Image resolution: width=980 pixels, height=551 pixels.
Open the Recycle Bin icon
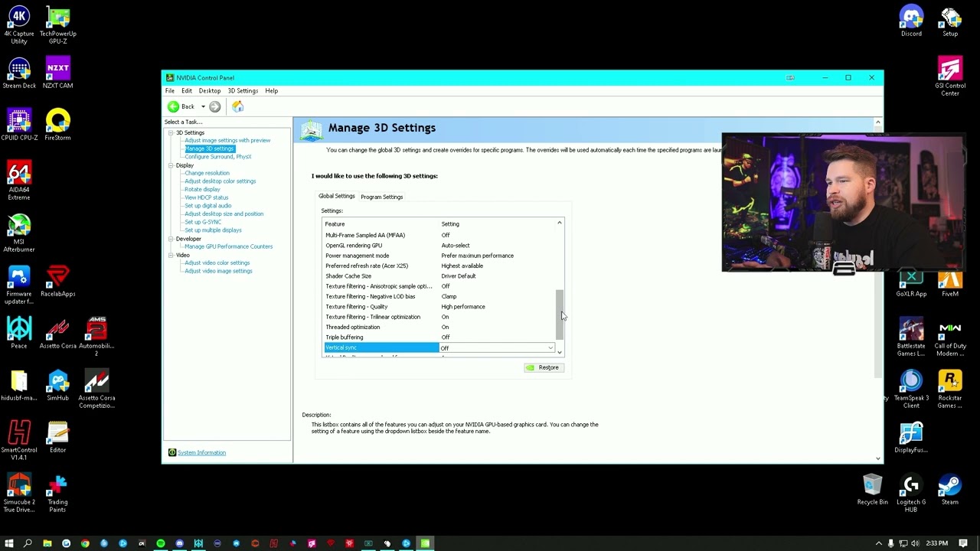tap(873, 491)
